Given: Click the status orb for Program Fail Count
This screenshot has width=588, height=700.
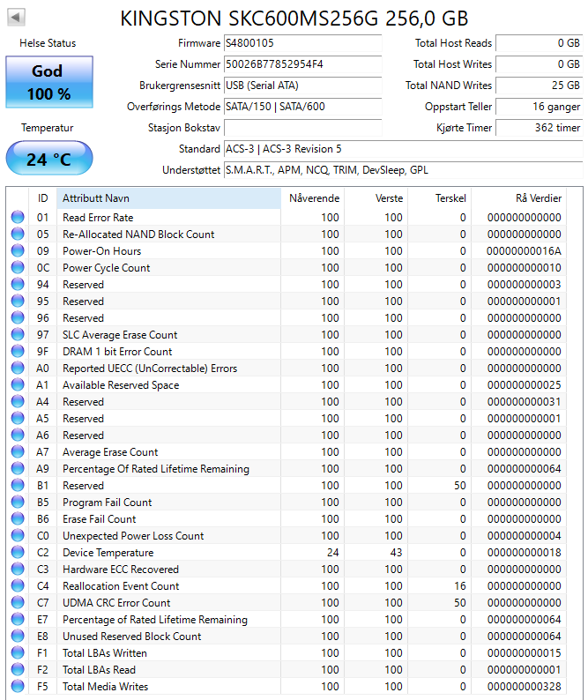Looking at the screenshot, I should (18, 502).
